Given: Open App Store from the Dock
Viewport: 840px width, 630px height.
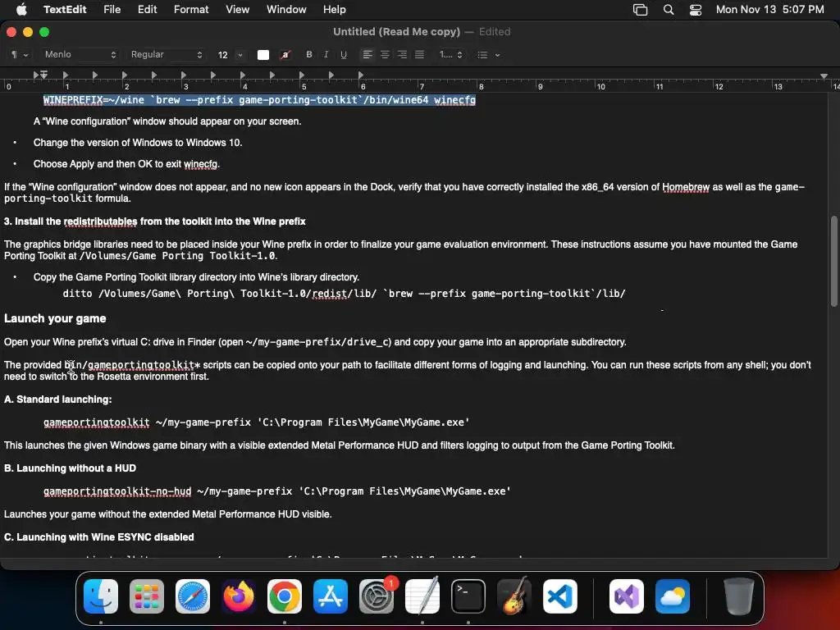Looking at the screenshot, I should pyautogui.click(x=330, y=596).
